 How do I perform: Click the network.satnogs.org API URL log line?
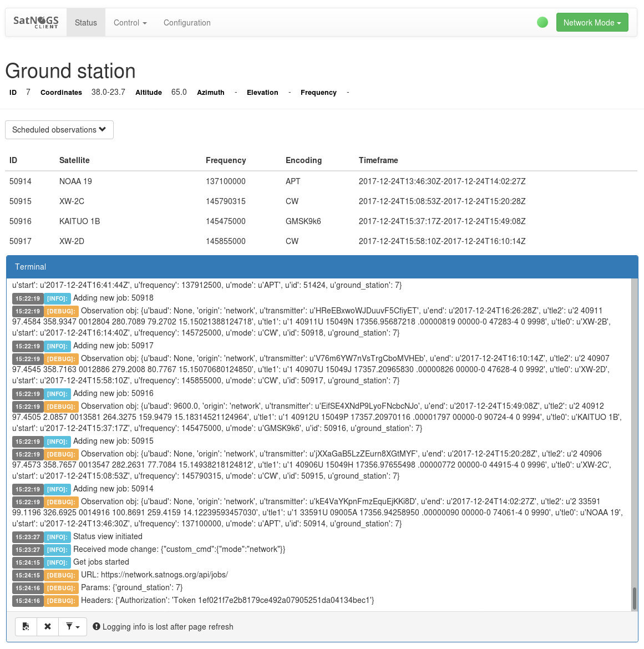pos(154,575)
